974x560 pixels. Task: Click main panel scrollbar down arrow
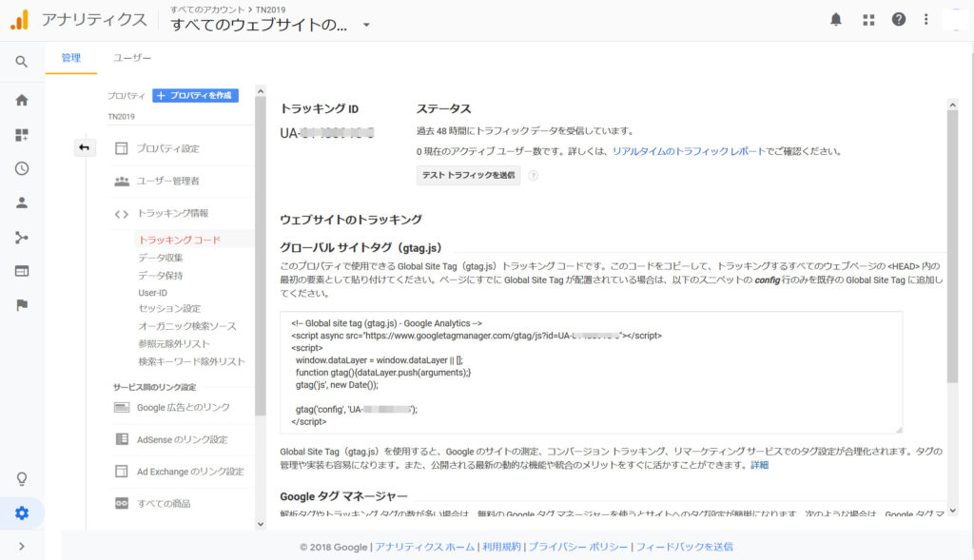952,511
